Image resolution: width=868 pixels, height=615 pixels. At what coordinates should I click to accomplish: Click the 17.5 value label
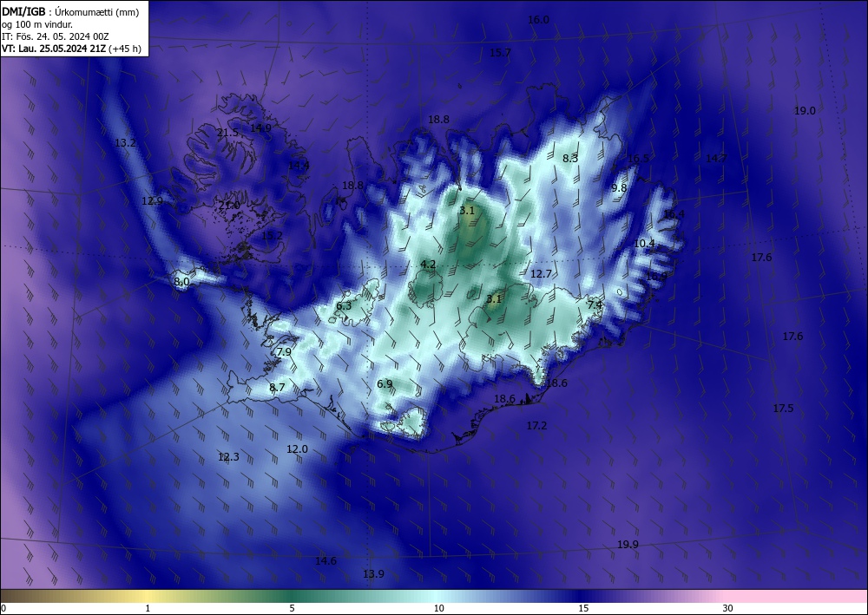click(x=783, y=409)
